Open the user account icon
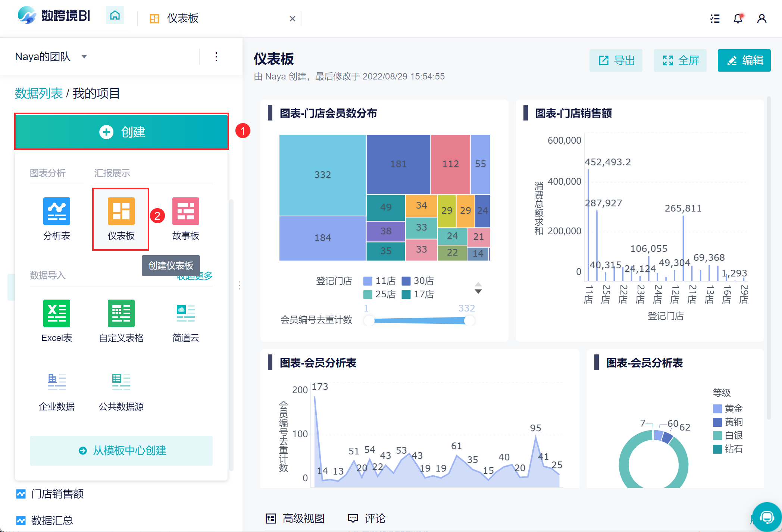The width and height of the screenshot is (782, 532). tap(761, 18)
